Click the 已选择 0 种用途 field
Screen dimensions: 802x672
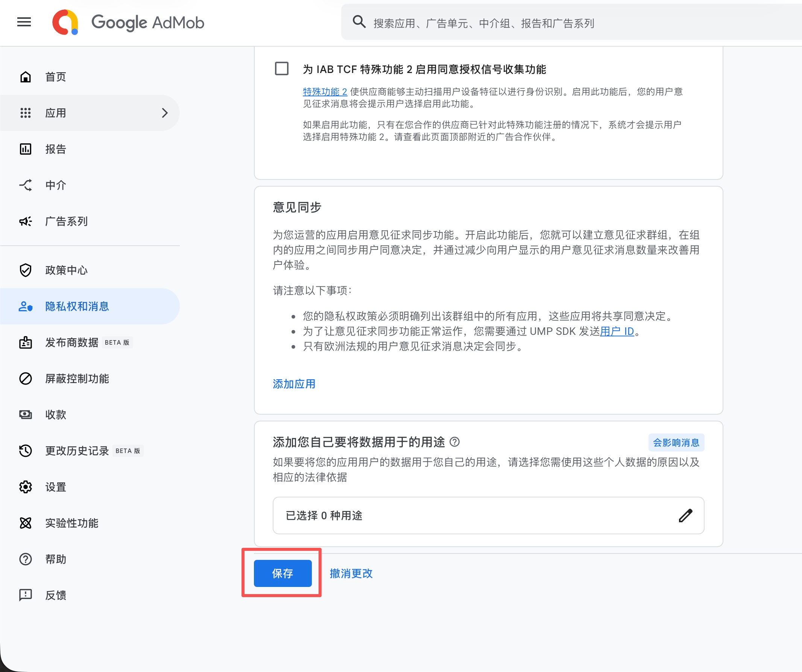[488, 515]
